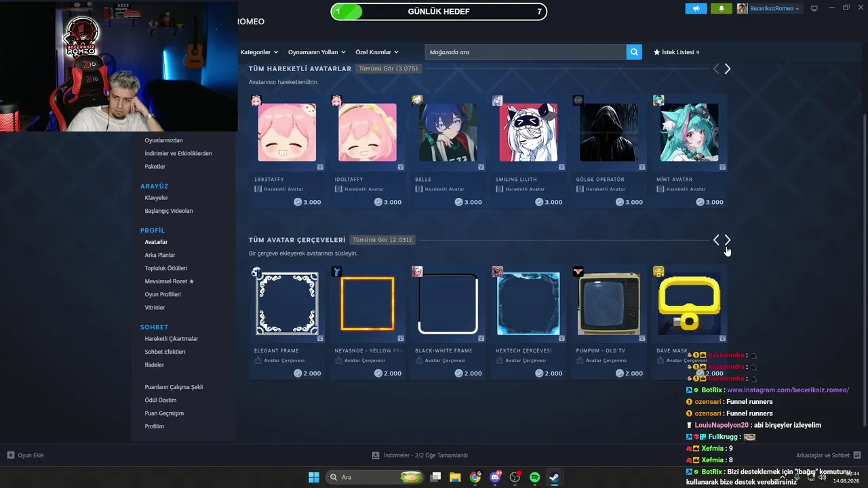Open Vitrinler in the sidebar
Viewport: 868px width, 488px height.
pos(155,308)
